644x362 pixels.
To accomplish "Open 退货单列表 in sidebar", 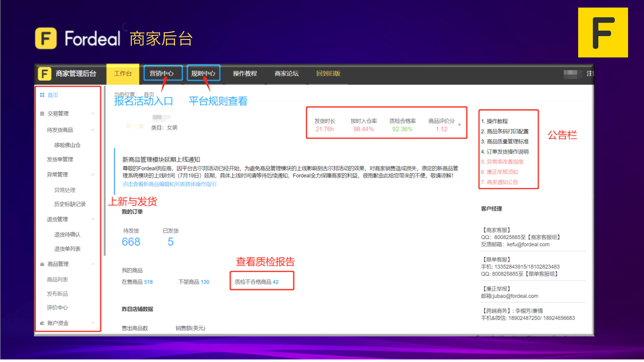I will click(67, 249).
